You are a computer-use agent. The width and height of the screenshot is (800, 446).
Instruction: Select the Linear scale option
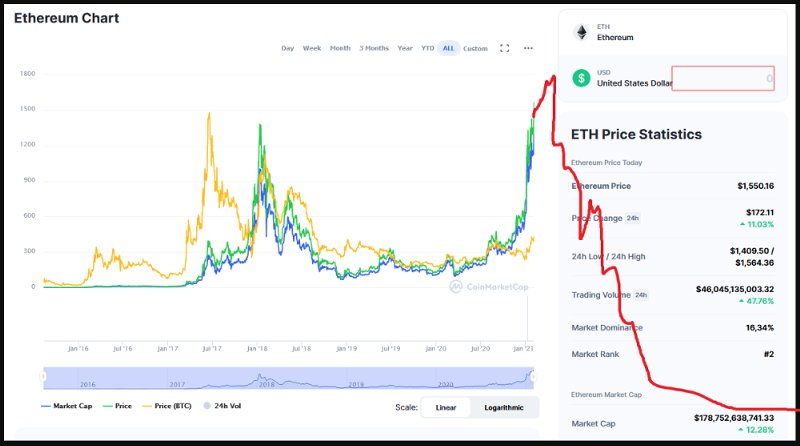[444, 407]
